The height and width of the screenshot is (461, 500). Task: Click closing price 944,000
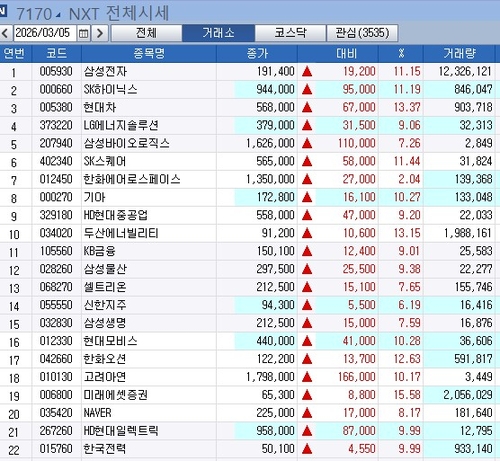click(x=276, y=89)
